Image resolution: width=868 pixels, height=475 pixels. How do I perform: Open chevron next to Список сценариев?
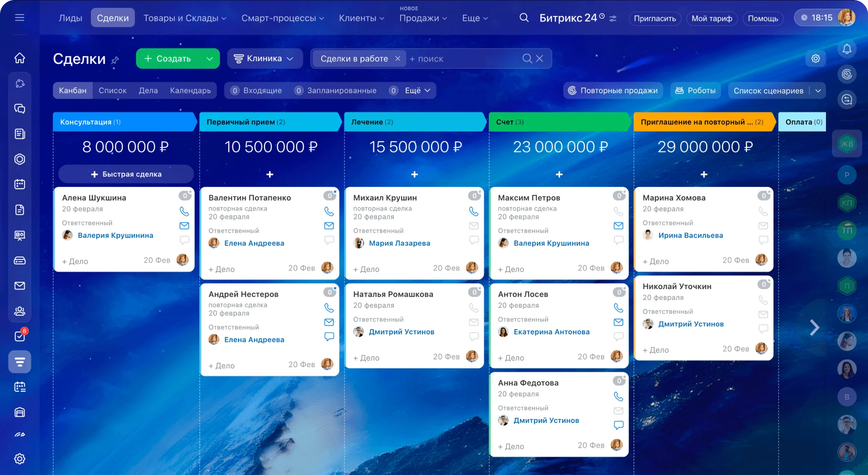pos(819,90)
